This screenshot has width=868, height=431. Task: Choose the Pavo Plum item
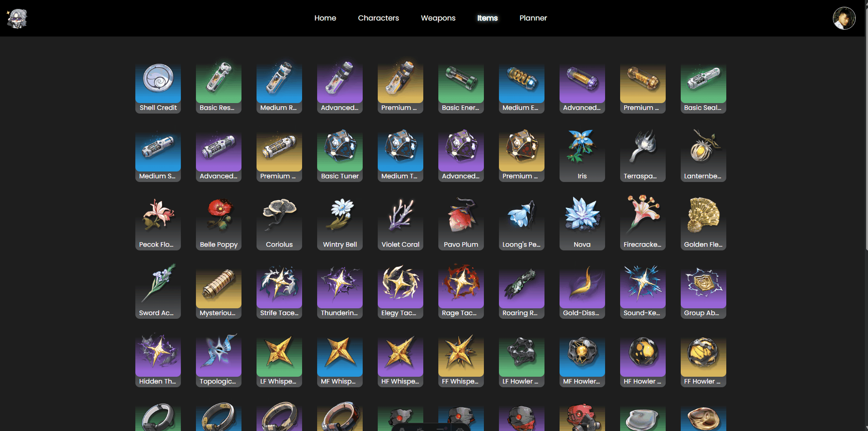461,223
